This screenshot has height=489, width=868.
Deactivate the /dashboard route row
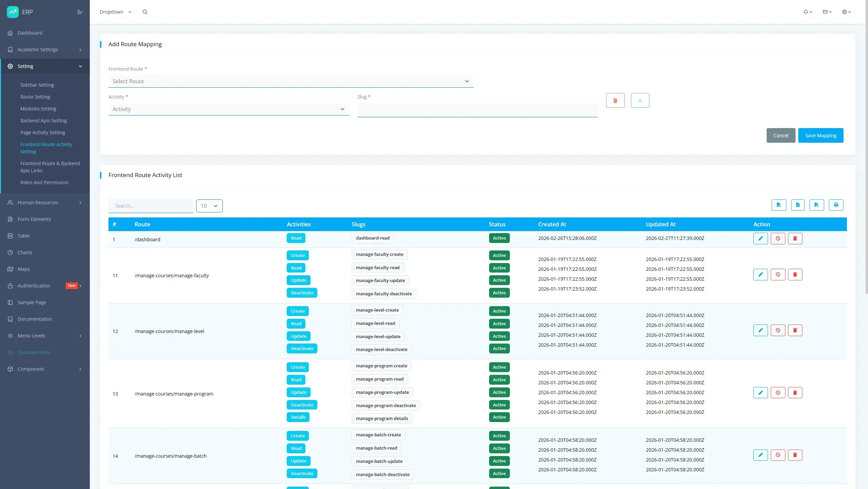778,238
